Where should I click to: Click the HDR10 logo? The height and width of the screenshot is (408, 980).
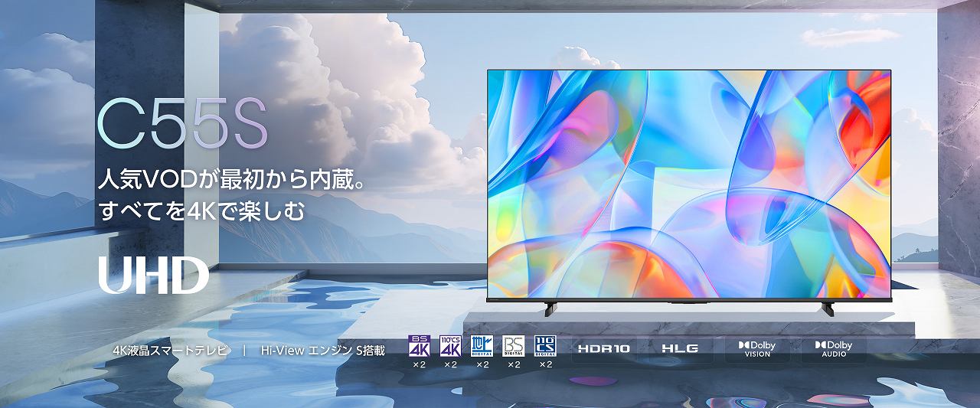(x=604, y=348)
